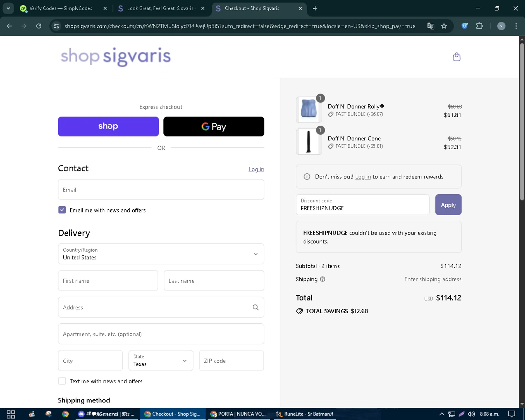Pay with Shop express checkout
Viewport: 525px width, 420px height.
pyautogui.click(x=108, y=126)
